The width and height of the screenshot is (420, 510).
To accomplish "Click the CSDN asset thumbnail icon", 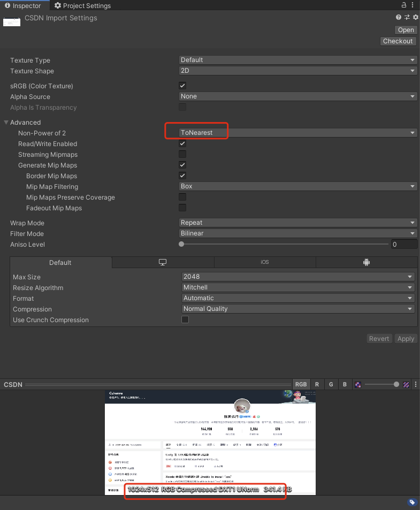I will [12, 22].
